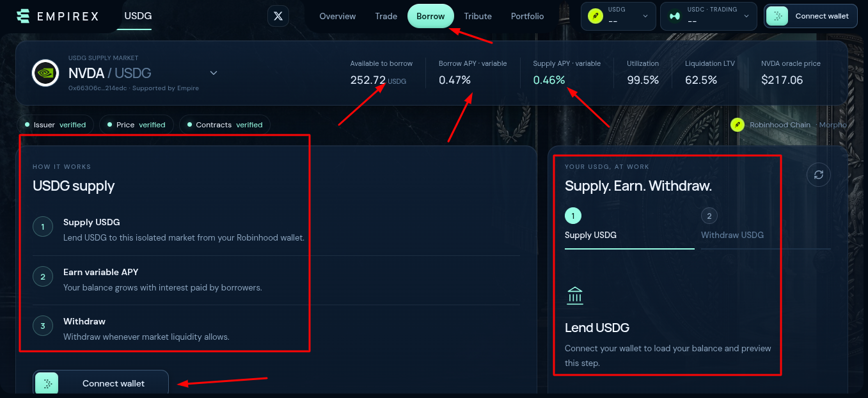Go to the Overview tab
Image resolution: width=868 pixels, height=398 pixels.
[x=338, y=16]
